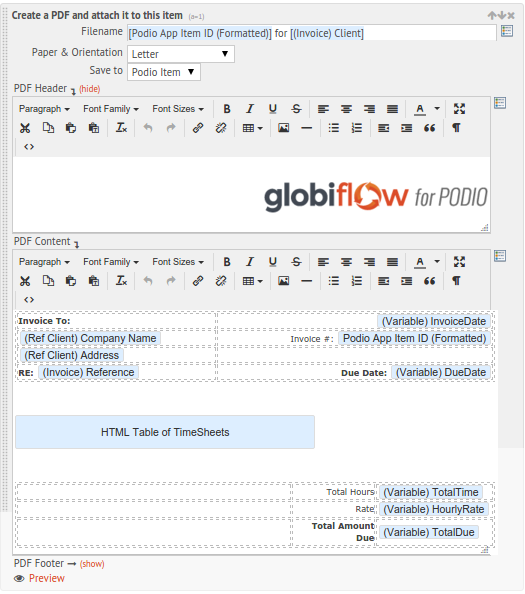
Task: Open Font Sizes dropdown in PDF Content toolbar
Action: 178,262
